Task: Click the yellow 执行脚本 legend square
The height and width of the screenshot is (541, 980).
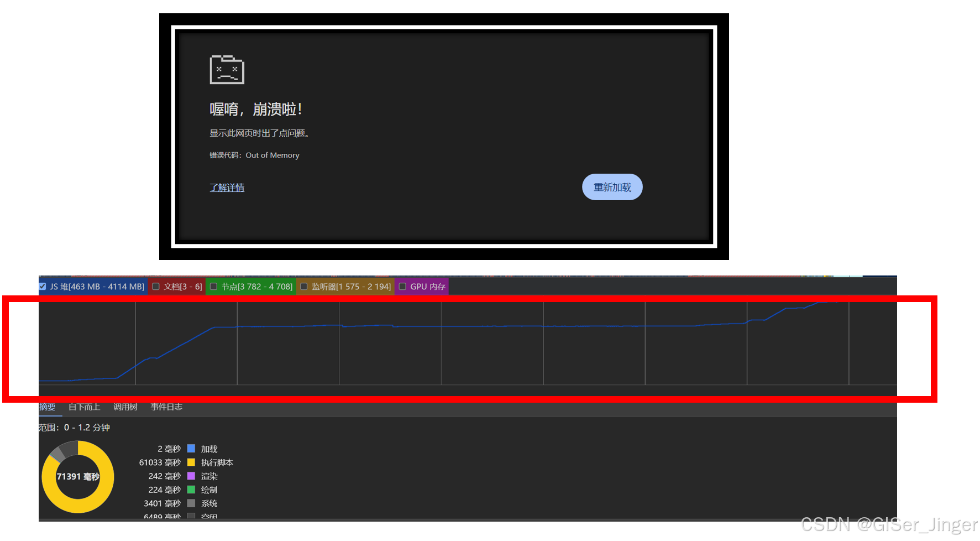Action: pyautogui.click(x=191, y=462)
